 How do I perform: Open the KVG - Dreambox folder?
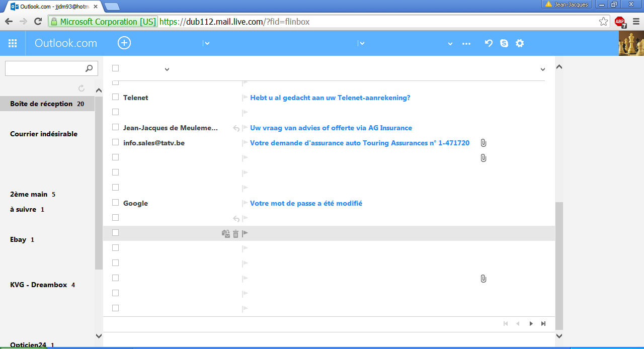pyautogui.click(x=38, y=285)
